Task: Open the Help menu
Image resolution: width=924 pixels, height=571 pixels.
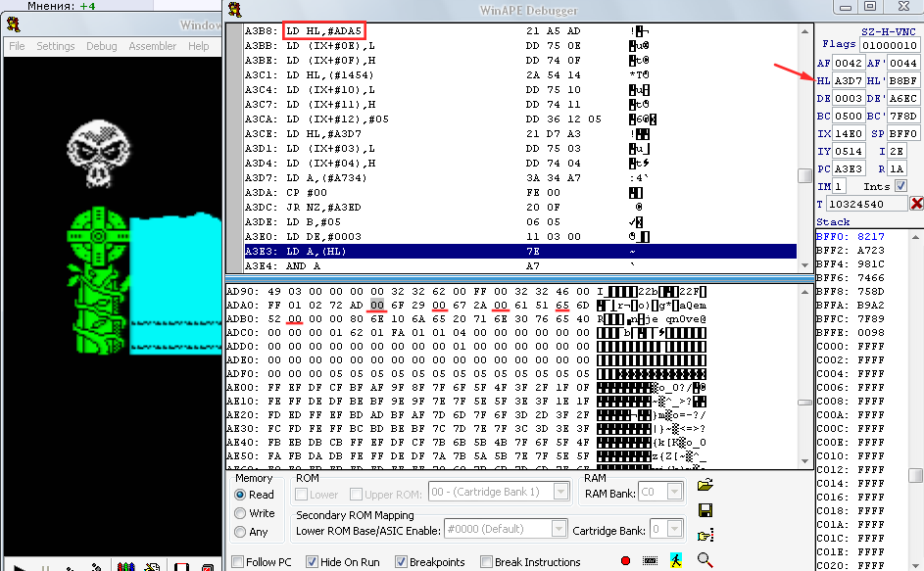Action: tap(199, 46)
